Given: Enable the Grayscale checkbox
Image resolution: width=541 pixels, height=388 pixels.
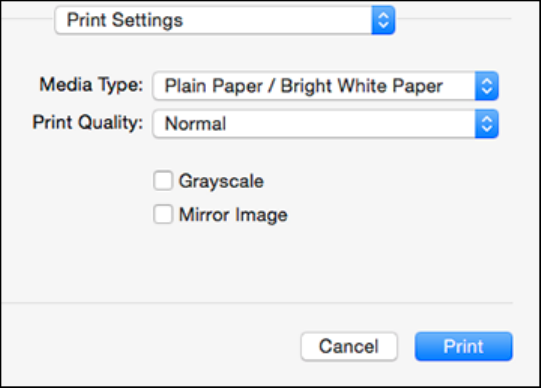Looking at the screenshot, I should coord(163,180).
